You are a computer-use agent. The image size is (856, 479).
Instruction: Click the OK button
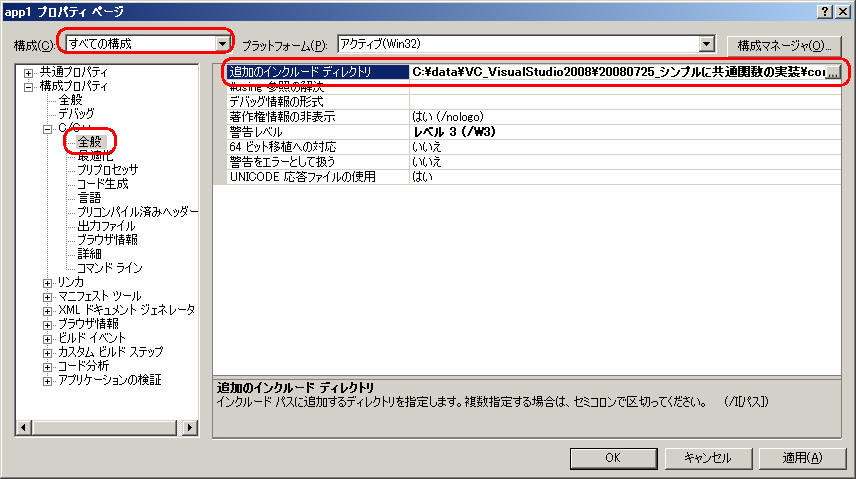[x=613, y=457]
